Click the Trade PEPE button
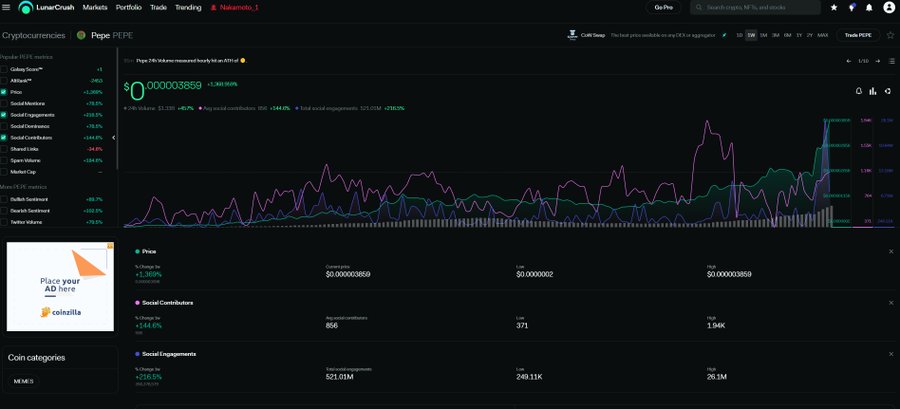This screenshot has width=900, height=409. 858,35
